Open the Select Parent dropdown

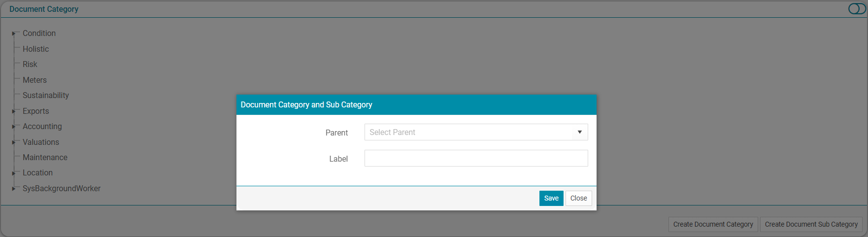coord(476,132)
